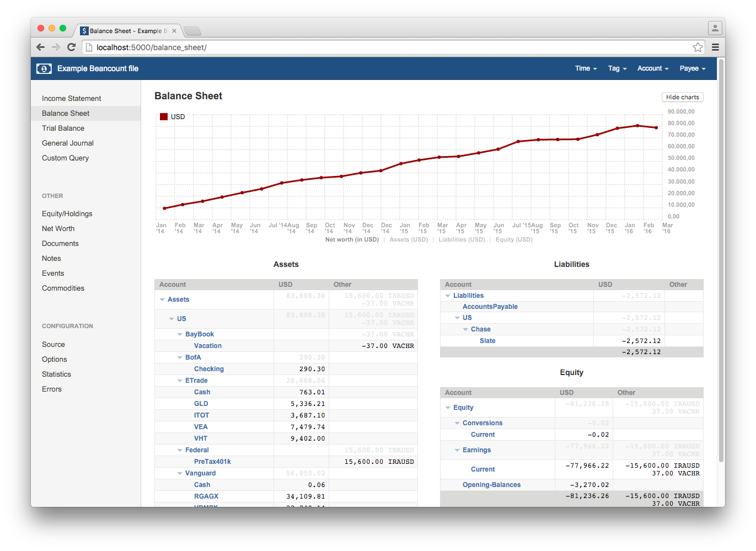Open the Time filter dropdown
Screen dimensions: 756x551
click(586, 68)
